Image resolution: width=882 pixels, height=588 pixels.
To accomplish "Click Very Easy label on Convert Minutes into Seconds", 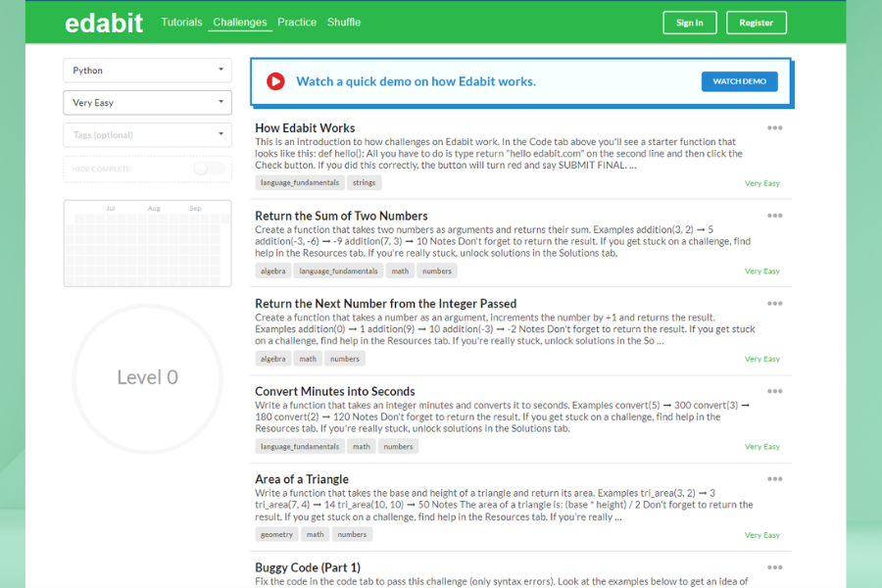I will click(762, 447).
